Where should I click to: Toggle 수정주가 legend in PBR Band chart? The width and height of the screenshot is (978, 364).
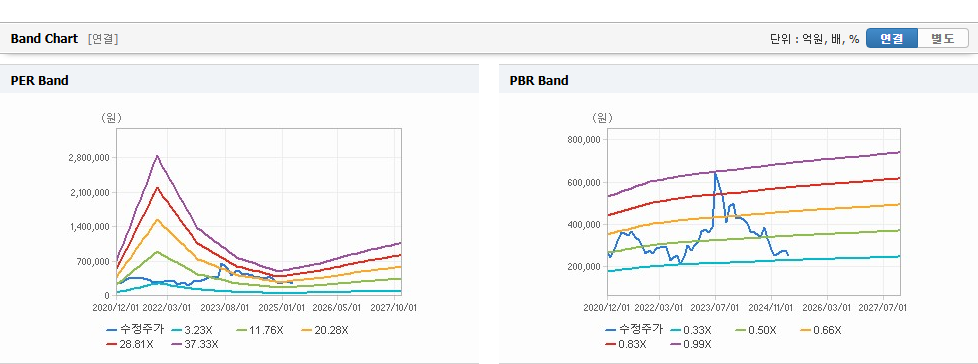tap(634, 330)
